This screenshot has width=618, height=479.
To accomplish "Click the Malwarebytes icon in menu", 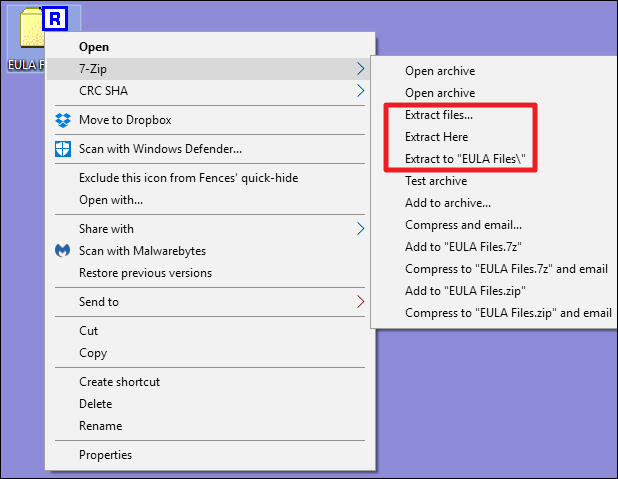I will 63,251.
